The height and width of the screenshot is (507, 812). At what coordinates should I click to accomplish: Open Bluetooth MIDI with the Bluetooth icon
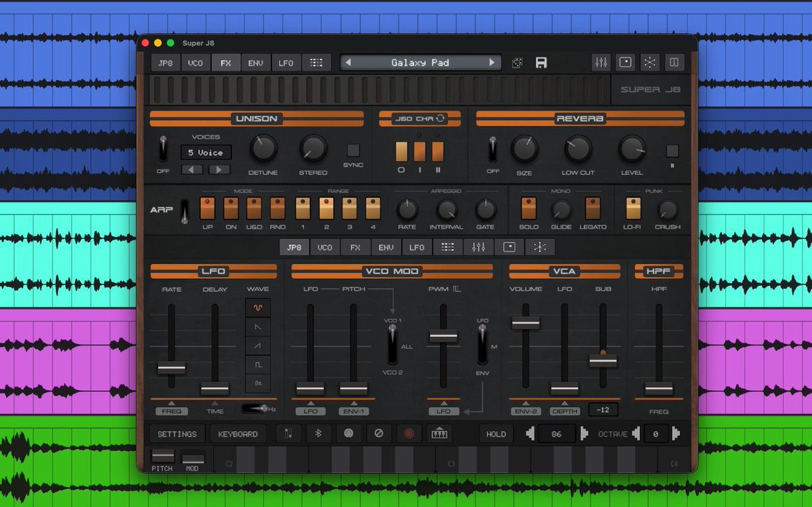tap(319, 434)
